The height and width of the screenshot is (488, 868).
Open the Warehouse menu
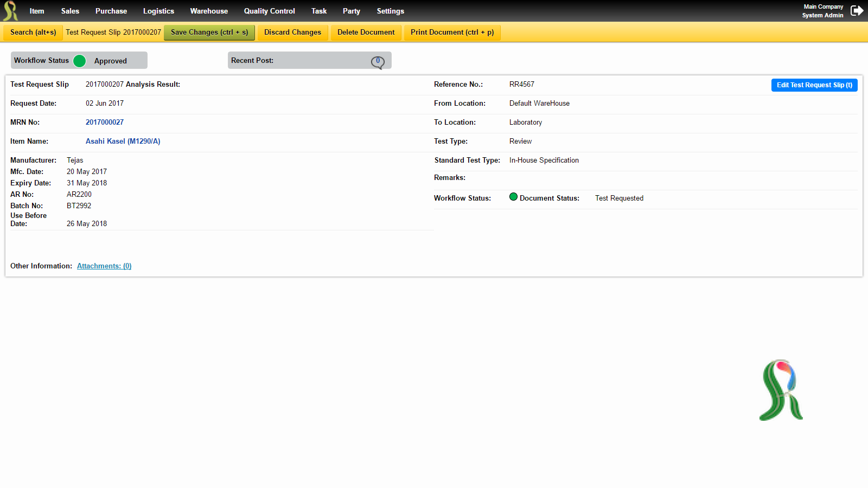click(209, 11)
